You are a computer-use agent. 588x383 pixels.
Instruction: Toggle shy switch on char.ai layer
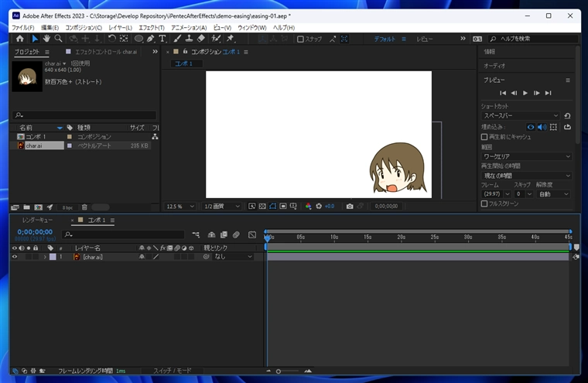(142, 257)
